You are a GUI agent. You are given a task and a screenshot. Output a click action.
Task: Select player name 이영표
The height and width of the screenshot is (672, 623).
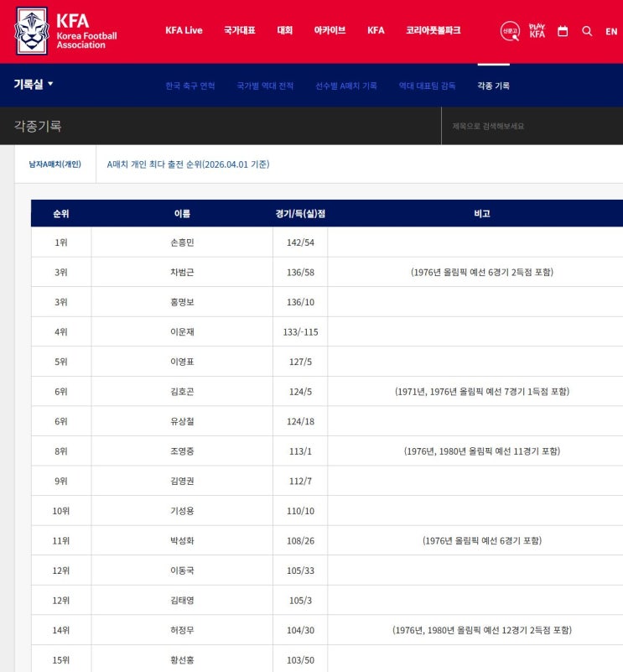coord(182,362)
